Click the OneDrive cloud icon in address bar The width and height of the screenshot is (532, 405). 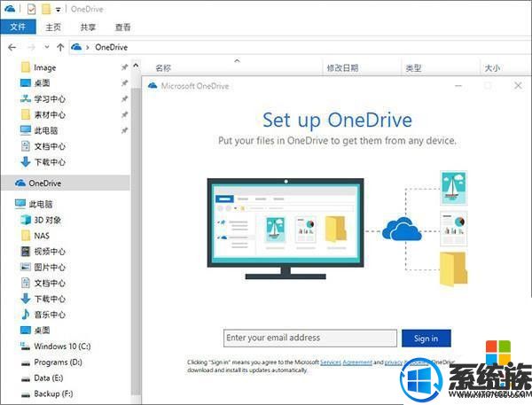76,47
